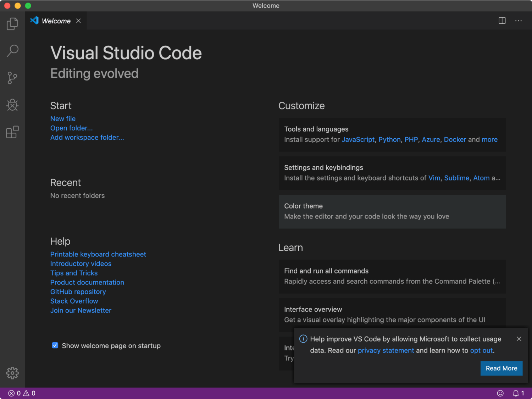Image resolution: width=532 pixels, height=399 pixels.
Task: Click the Tools and languages heading
Action: [316, 129]
